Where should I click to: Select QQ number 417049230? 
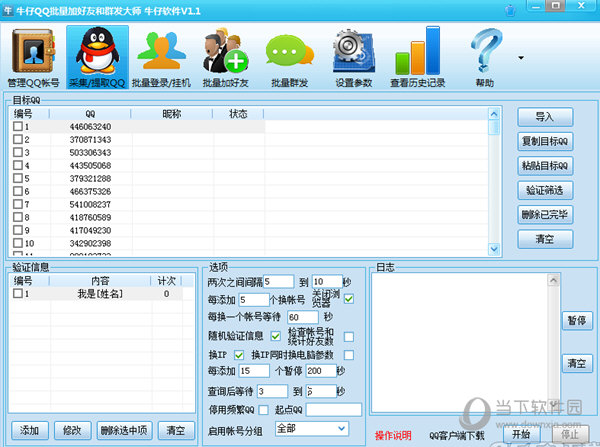pyautogui.click(x=90, y=230)
